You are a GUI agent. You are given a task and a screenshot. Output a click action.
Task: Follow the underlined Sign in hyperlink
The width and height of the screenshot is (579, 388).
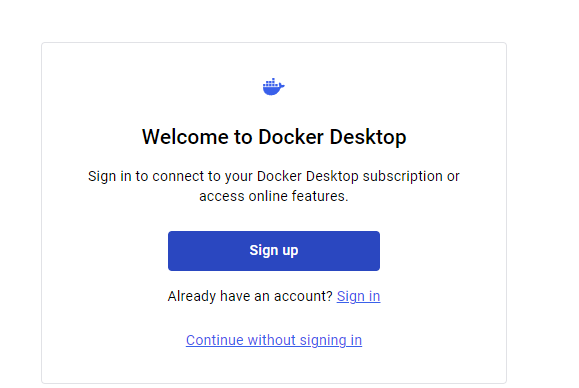pos(358,296)
